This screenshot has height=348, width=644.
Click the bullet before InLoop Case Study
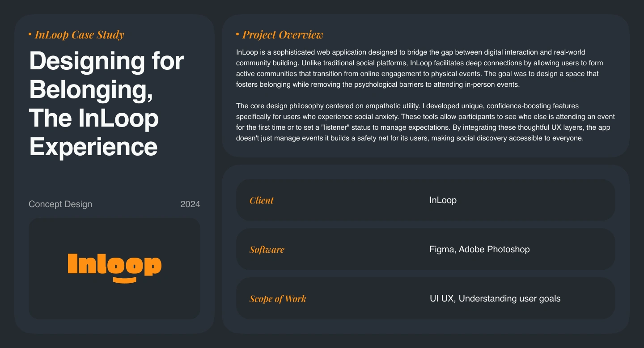(x=30, y=34)
